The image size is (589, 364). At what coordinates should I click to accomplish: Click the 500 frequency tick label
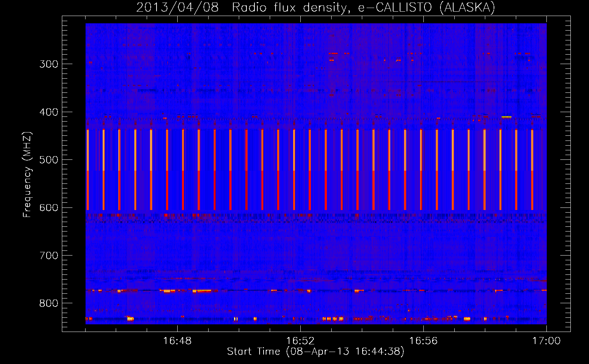49,160
